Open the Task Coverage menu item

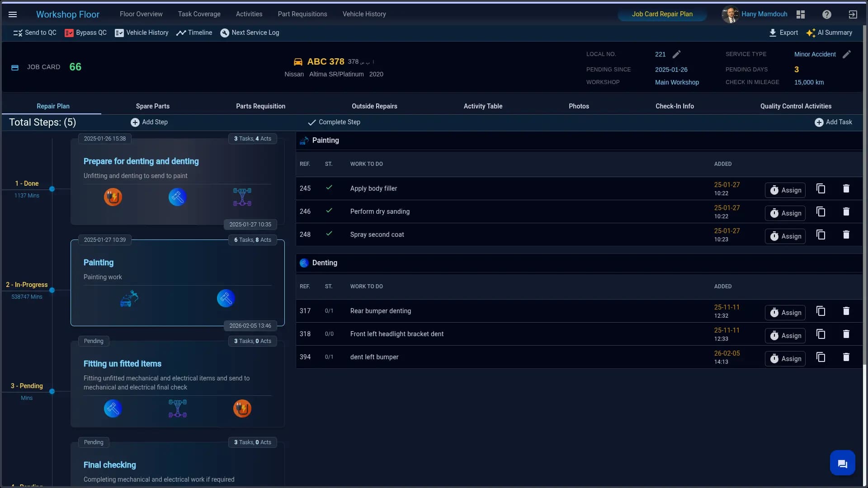tap(199, 14)
